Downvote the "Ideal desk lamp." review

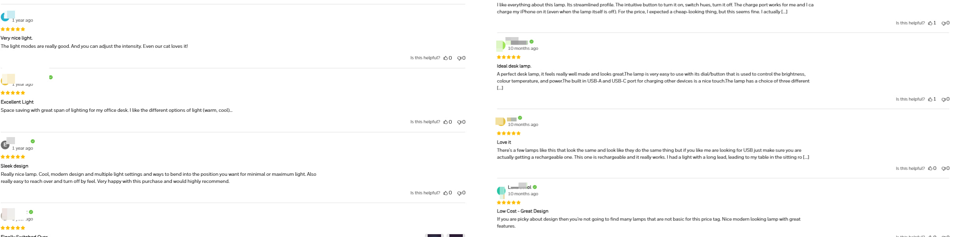point(944,100)
